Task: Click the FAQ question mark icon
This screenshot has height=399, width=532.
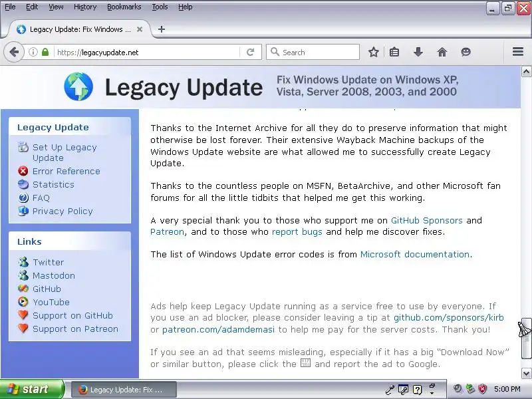Action: (x=23, y=198)
